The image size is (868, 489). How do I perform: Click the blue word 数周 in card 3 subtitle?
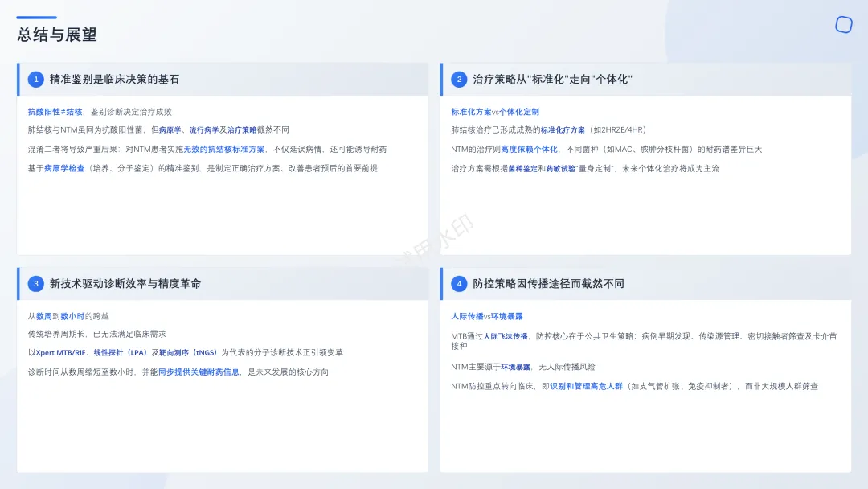click(43, 316)
